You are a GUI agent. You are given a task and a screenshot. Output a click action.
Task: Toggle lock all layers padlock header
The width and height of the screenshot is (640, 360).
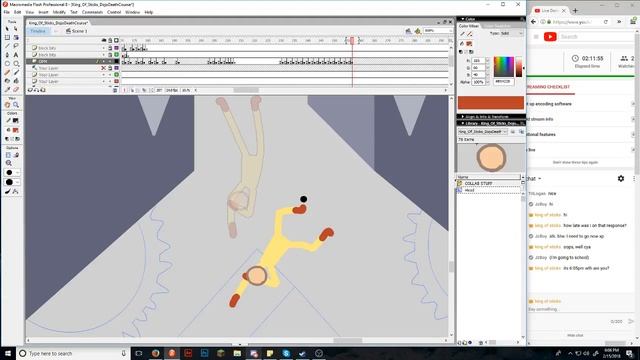110,40
